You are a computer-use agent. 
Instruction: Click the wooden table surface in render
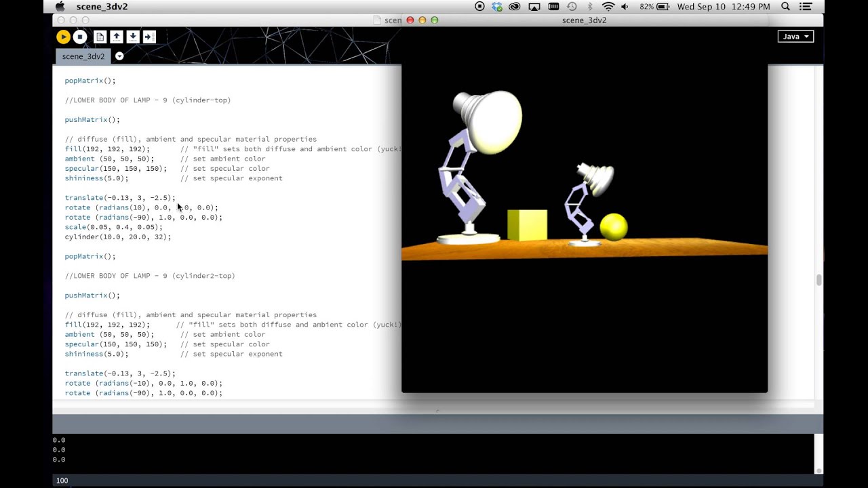point(585,247)
